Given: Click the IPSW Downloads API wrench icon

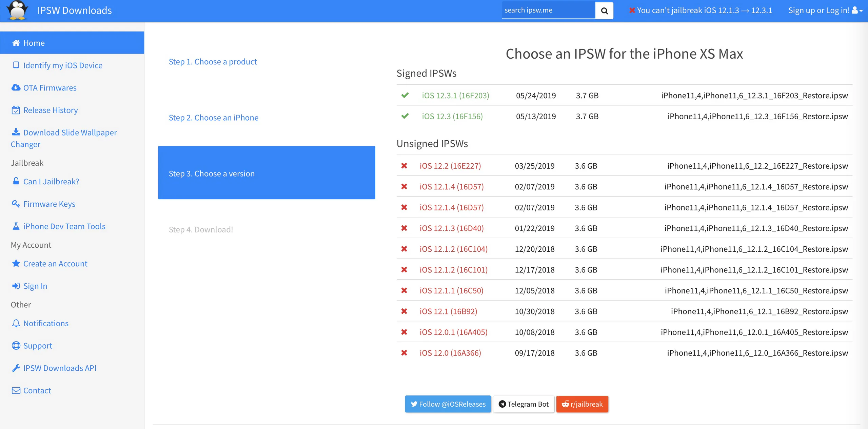Looking at the screenshot, I should pos(16,368).
